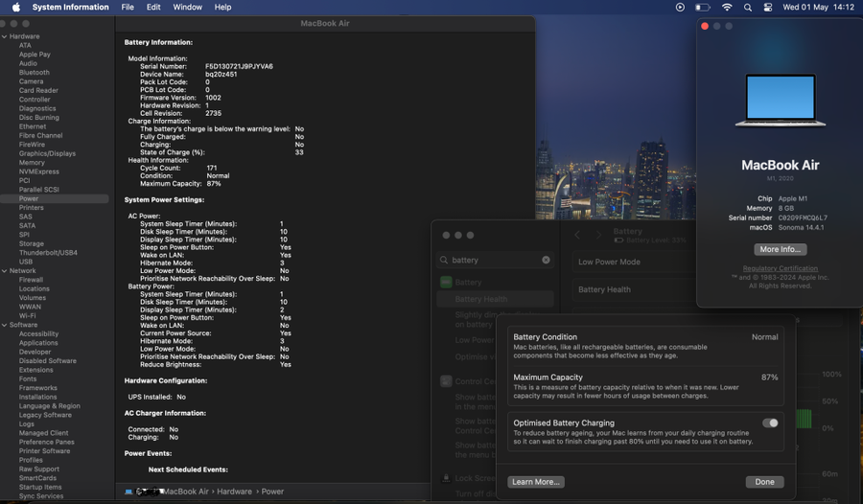
Task: Clear the battery search field text
Action: point(546,260)
